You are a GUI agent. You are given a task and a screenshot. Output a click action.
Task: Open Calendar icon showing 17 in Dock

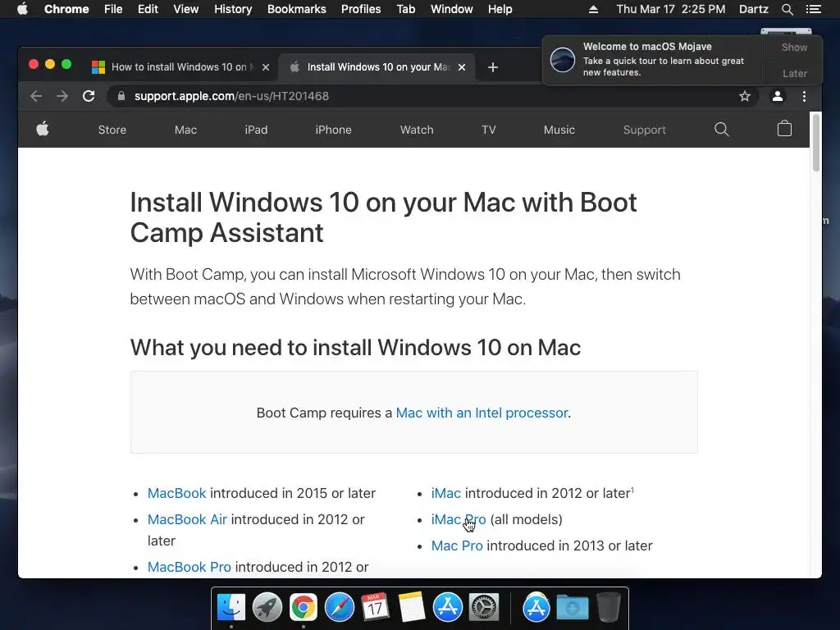coord(375,608)
